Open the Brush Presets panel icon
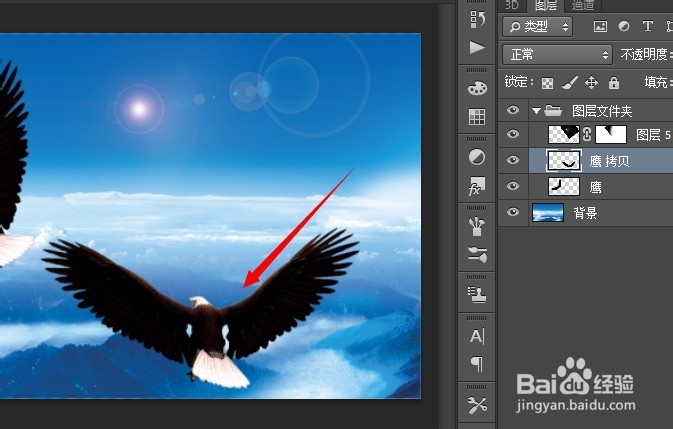Image resolution: width=673 pixels, height=429 pixels. pos(477,227)
